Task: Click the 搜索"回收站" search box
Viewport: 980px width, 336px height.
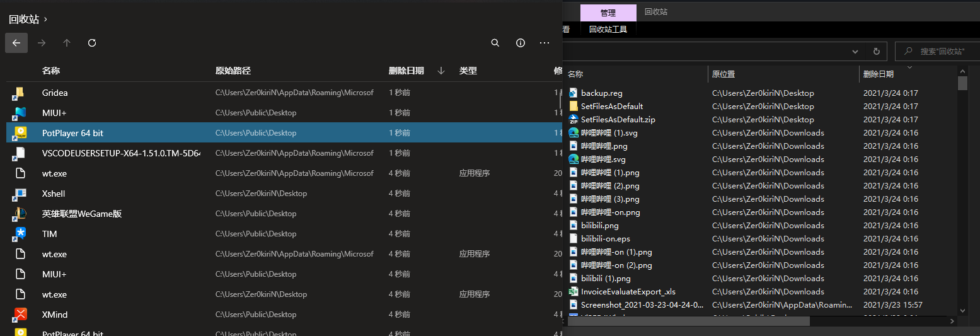Action: tap(937, 51)
